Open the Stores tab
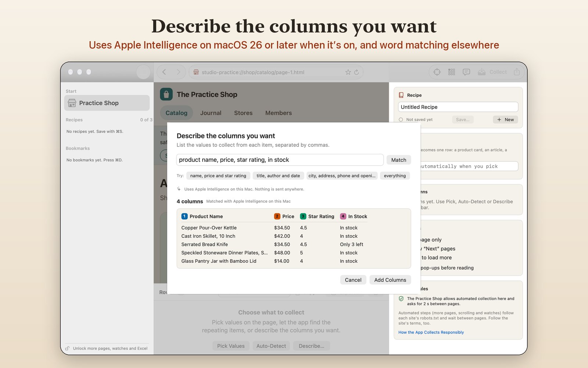 (x=243, y=113)
